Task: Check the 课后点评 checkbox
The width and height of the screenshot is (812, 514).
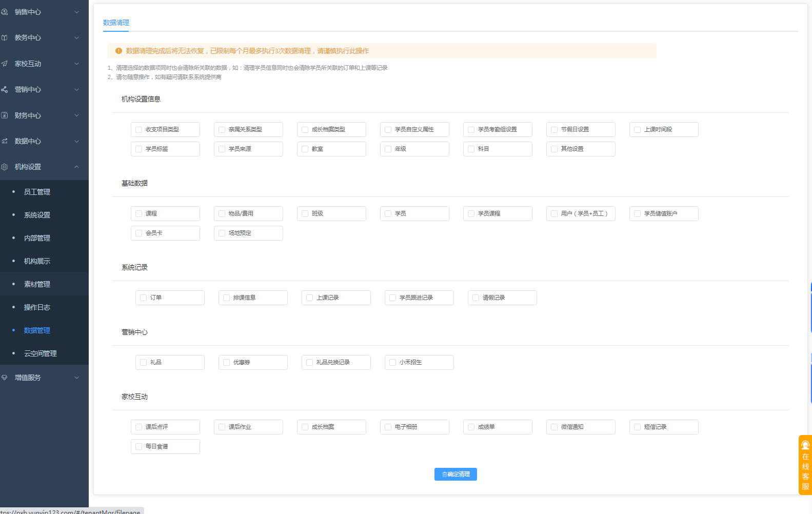Action: [138, 427]
